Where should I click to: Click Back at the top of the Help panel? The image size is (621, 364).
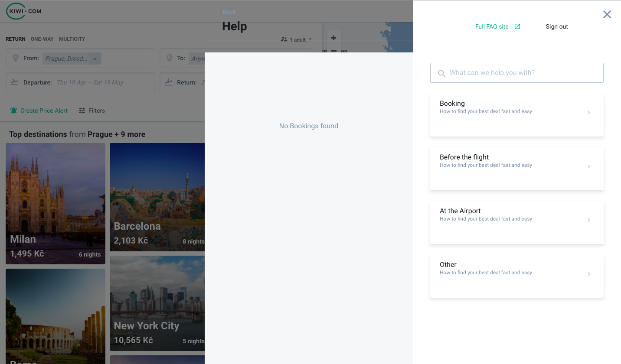point(226,12)
